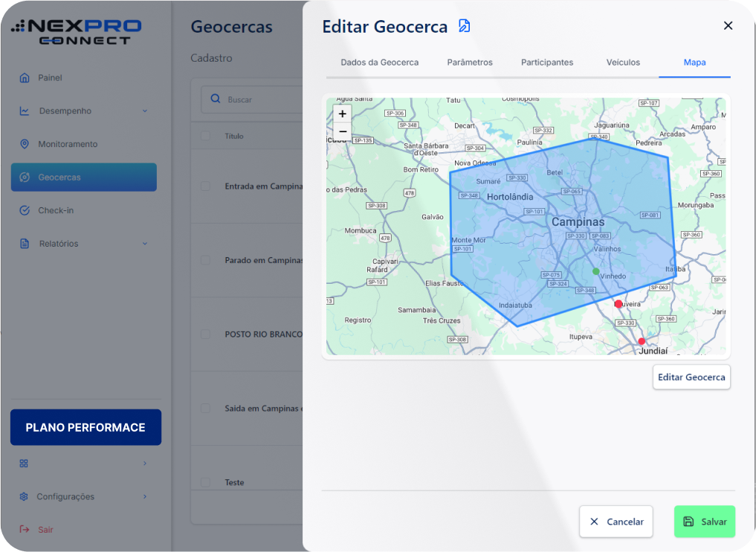Click the search magnifier icon
Viewport: 756px width, 552px height.
216,99
